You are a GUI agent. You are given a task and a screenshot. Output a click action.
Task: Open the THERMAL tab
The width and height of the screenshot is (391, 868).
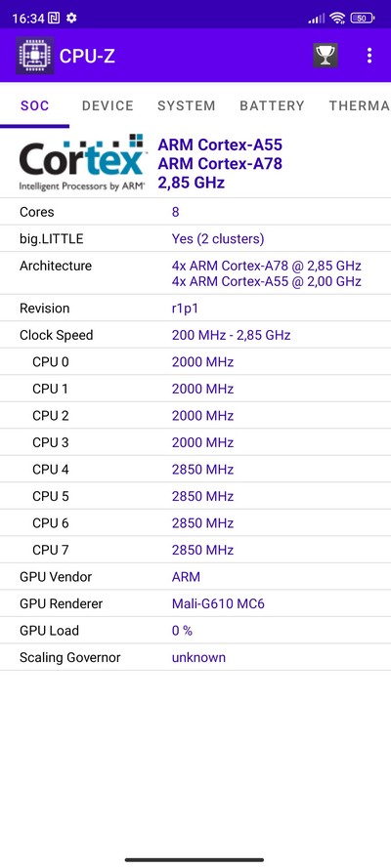[359, 105]
